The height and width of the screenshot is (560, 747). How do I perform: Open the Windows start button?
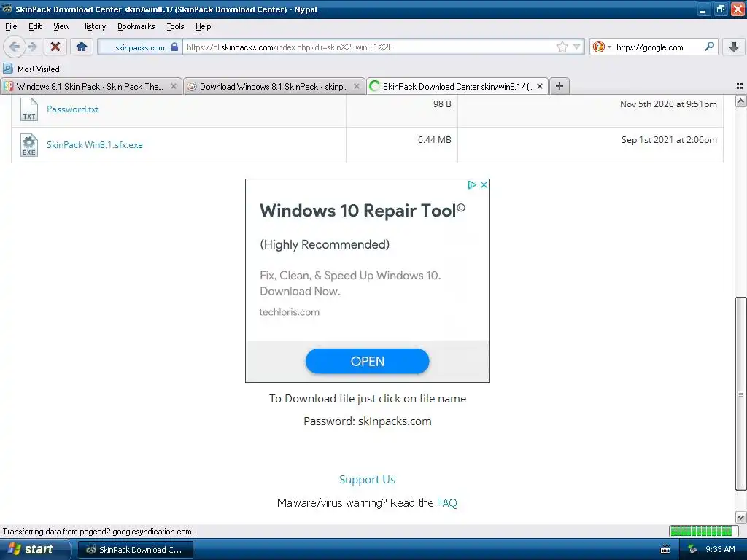pos(34,549)
